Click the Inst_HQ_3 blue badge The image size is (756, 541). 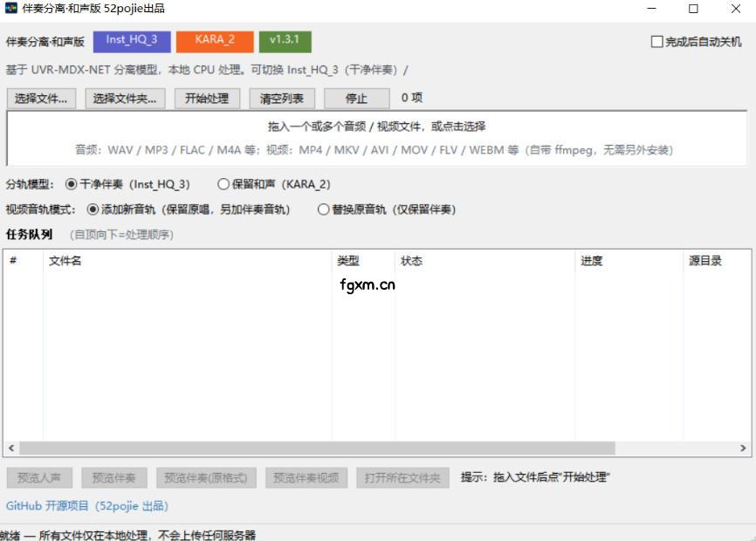click(132, 41)
